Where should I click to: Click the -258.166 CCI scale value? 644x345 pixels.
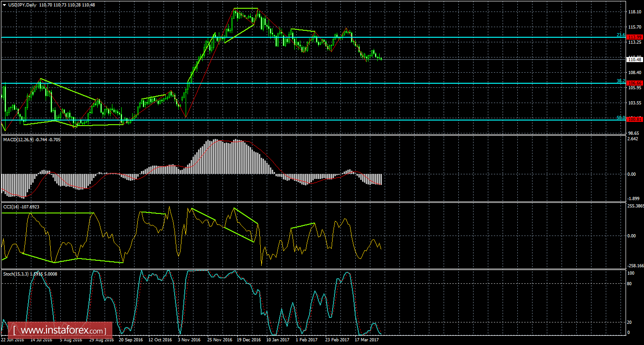click(635, 266)
